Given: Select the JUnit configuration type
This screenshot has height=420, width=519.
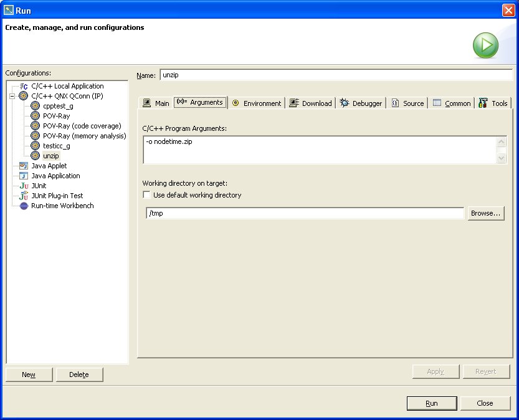Looking at the screenshot, I should (x=39, y=186).
